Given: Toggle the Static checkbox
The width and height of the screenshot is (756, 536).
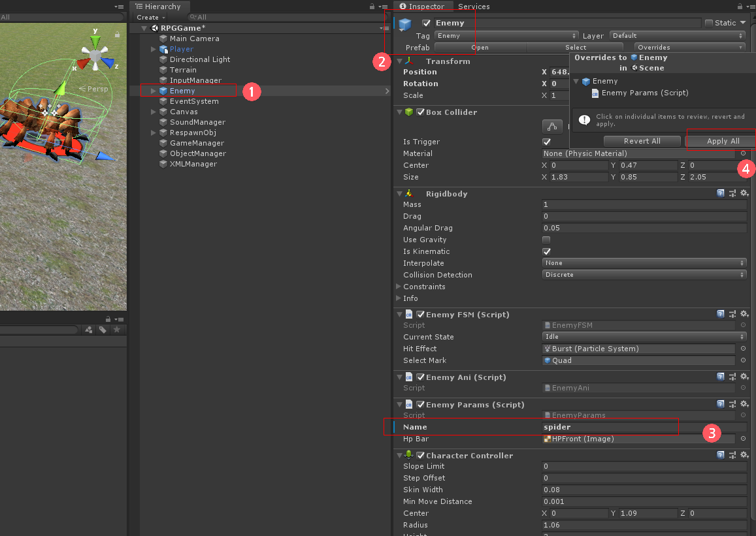Looking at the screenshot, I should pos(709,23).
